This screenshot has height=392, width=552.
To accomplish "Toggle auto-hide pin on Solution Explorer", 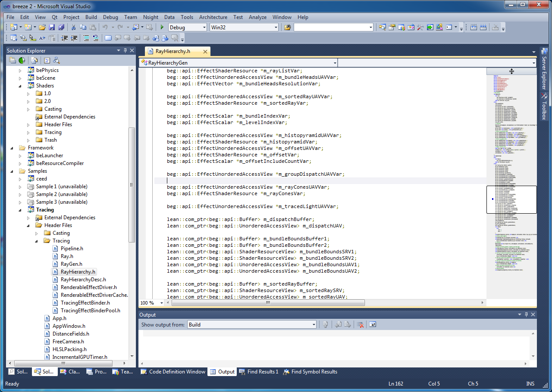I will [x=125, y=50].
